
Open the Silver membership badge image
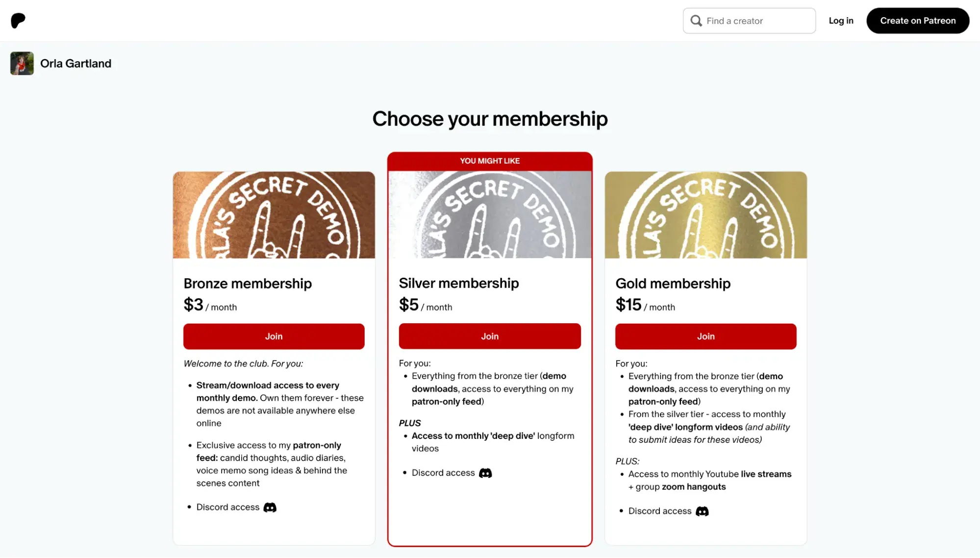click(x=490, y=215)
